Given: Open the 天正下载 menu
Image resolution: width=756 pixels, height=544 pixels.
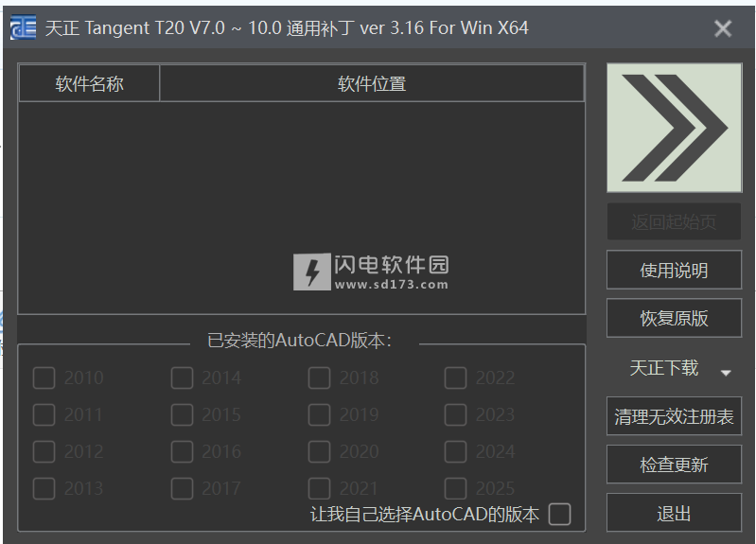Looking at the screenshot, I should coord(664,368).
